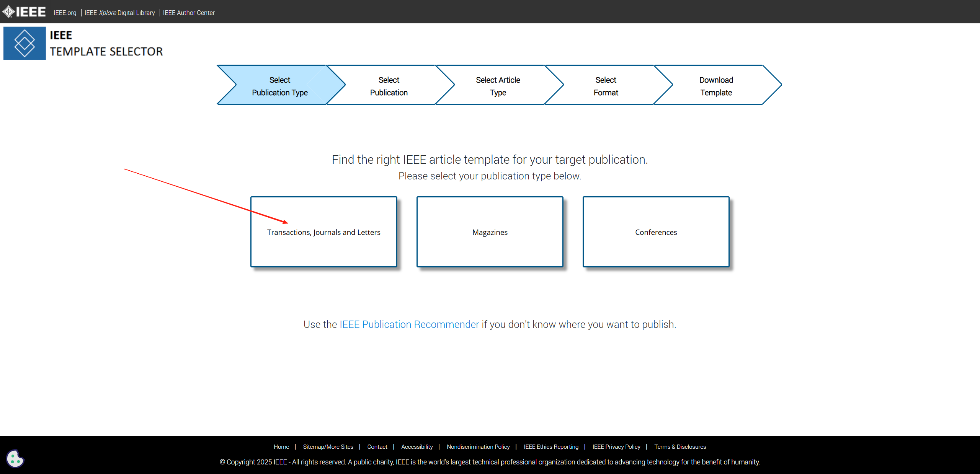Image resolution: width=980 pixels, height=474 pixels.
Task: Open the IEEE Author Center link
Action: pos(188,13)
